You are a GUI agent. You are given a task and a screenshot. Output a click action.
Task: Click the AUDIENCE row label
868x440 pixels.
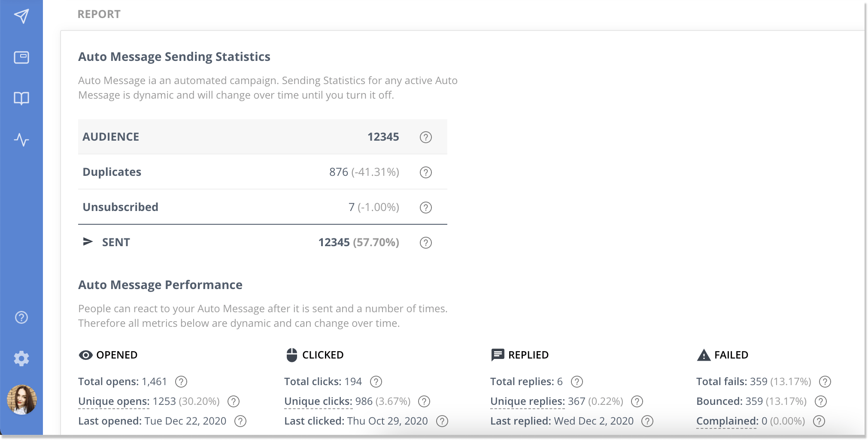tap(111, 137)
